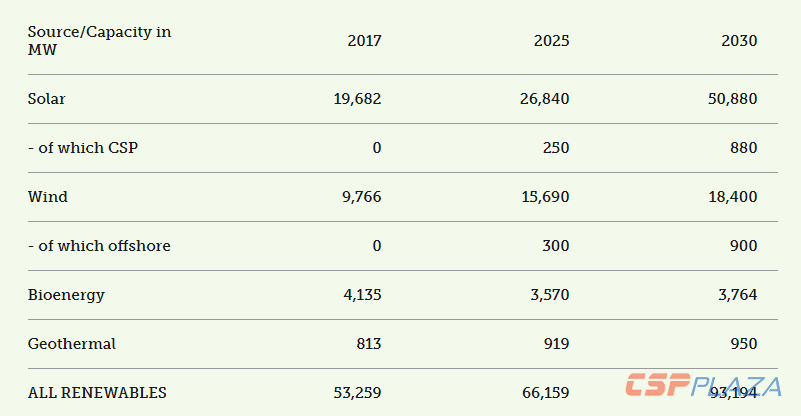Select the Wind row label

tap(48, 197)
